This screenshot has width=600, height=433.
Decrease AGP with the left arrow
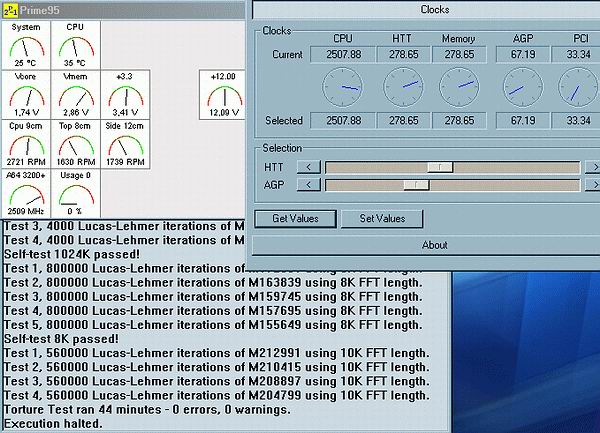coord(308,185)
